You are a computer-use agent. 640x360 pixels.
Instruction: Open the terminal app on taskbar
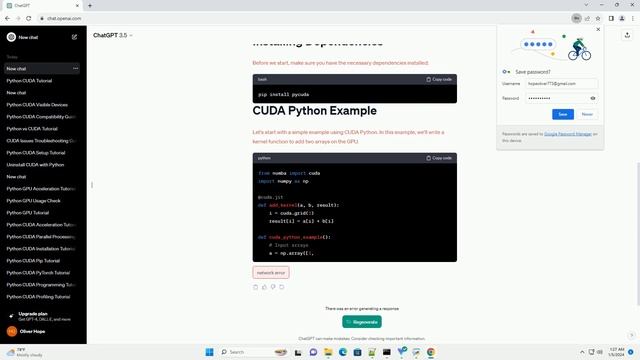(387, 352)
